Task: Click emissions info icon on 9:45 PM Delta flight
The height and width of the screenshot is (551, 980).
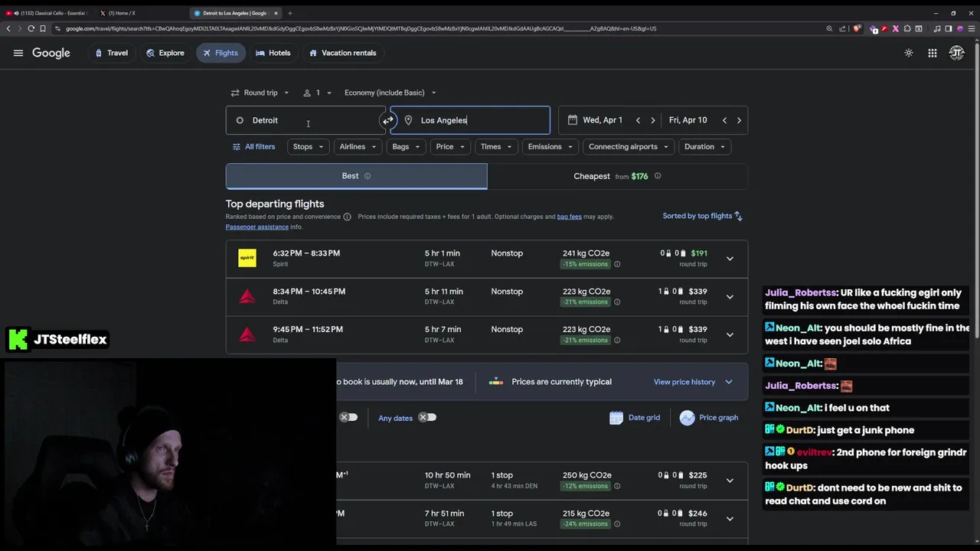Action: [617, 341]
